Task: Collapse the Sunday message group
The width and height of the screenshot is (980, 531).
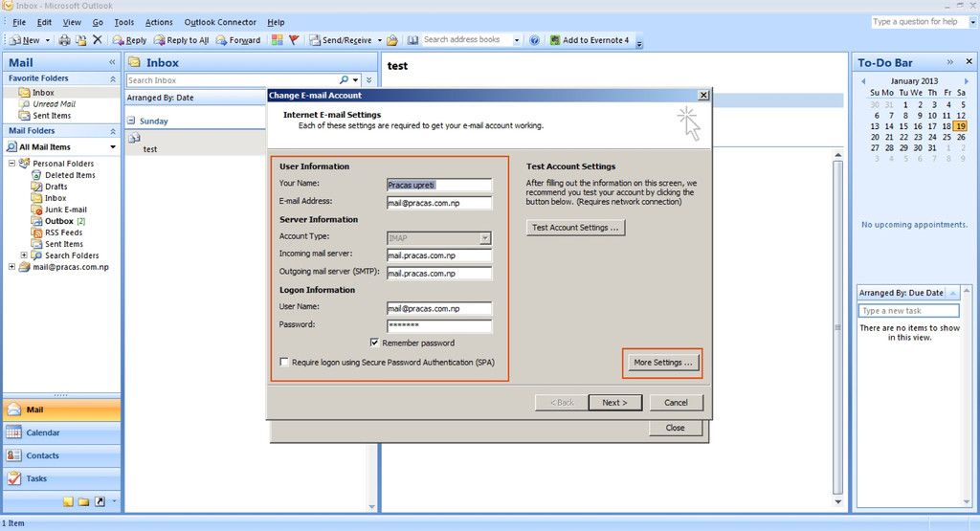Action: (131, 121)
